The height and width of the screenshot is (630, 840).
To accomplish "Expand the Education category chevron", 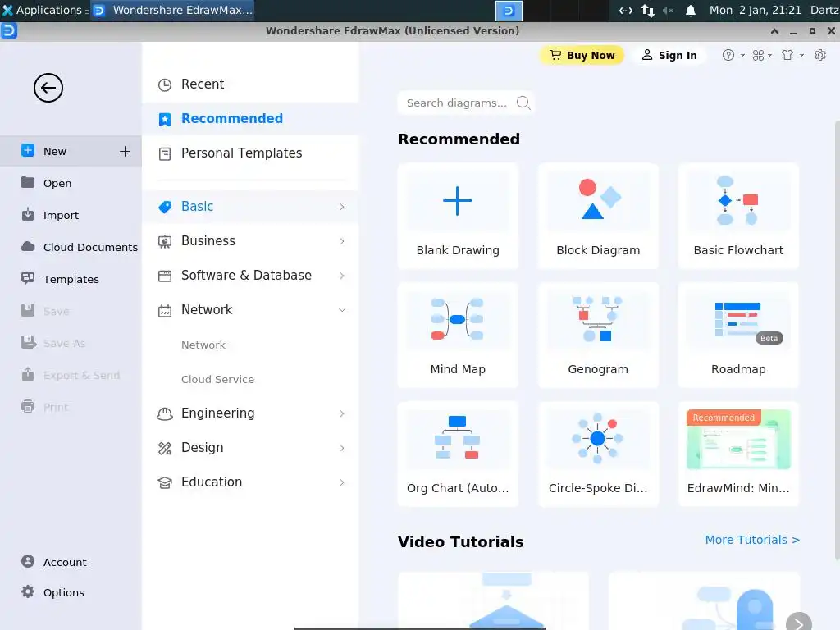I will click(342, 482).
